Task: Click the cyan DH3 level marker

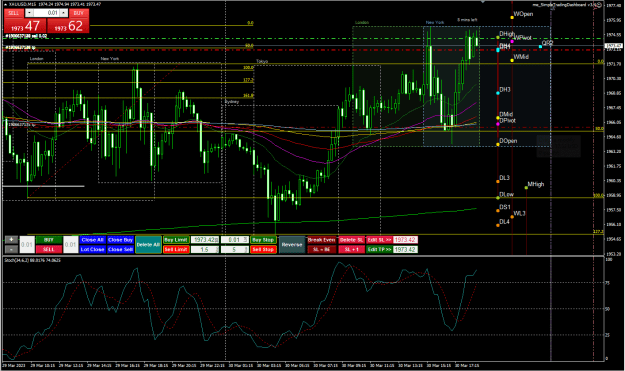Action: coord(498,93)
